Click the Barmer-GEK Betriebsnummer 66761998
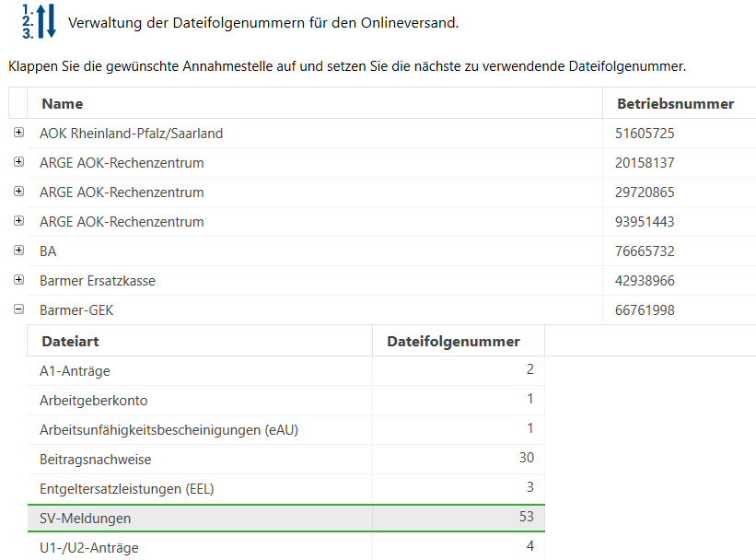The height and width of the screenshot is (560, 756). coord(645,310)
